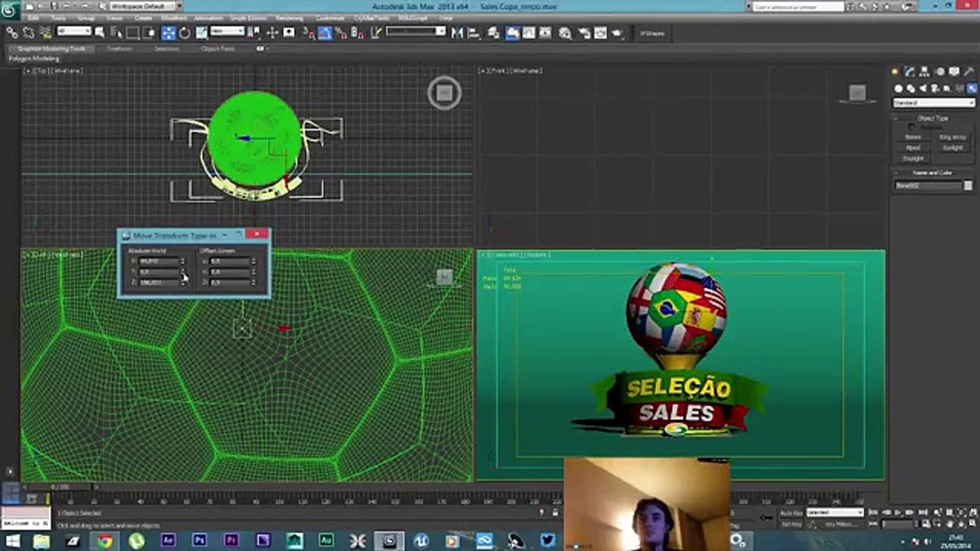Click the animation time slider
The height and width of the screenshot is (551, 980).
click(x=61, y=487)
